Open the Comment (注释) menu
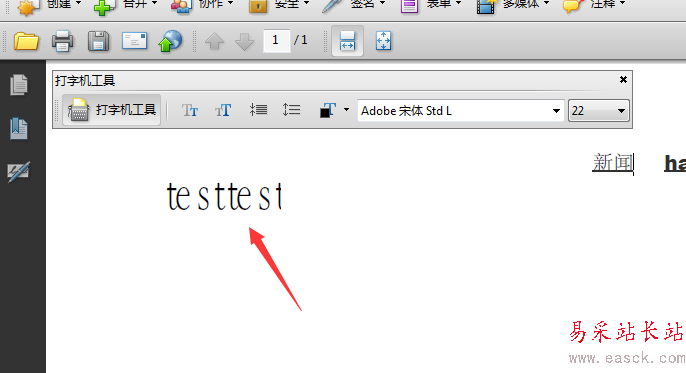 [x=594, y=5]
